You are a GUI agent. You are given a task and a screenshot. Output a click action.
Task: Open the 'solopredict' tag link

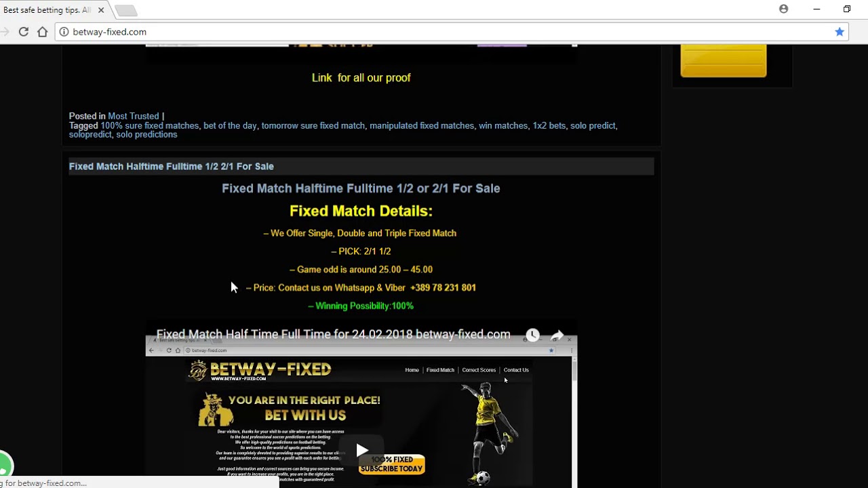click(90, 134)
